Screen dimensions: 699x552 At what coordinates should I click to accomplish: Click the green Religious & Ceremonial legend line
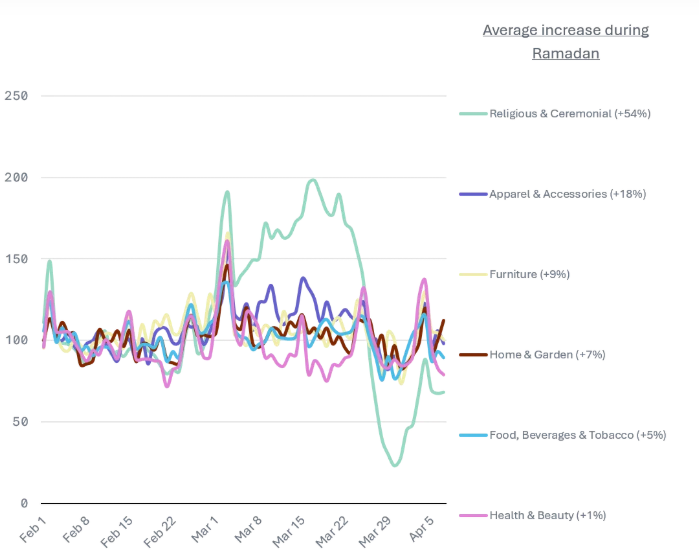point(473,113)
